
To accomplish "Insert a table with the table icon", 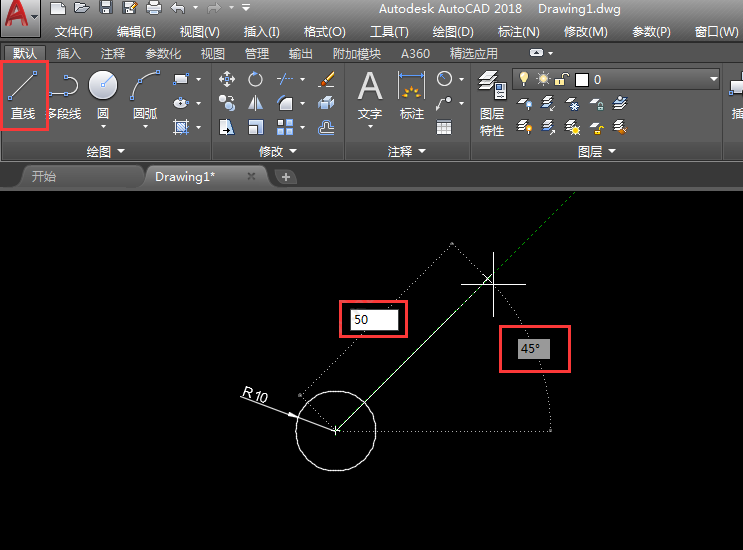I will [x=444, y=127].
